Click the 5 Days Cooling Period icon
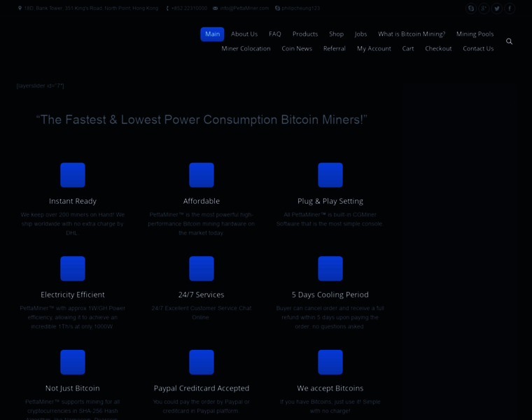 (x=330, y=269)
